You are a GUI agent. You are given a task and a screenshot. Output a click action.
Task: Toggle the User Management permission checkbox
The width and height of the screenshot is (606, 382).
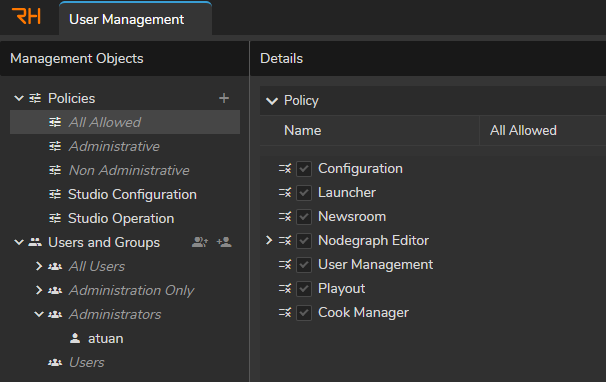[304, 265]
